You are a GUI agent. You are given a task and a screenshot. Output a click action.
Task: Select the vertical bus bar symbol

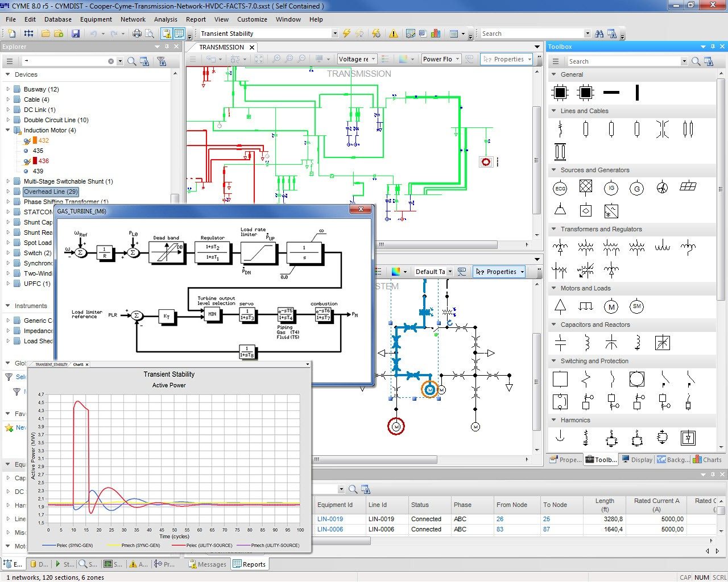(637, 92)
